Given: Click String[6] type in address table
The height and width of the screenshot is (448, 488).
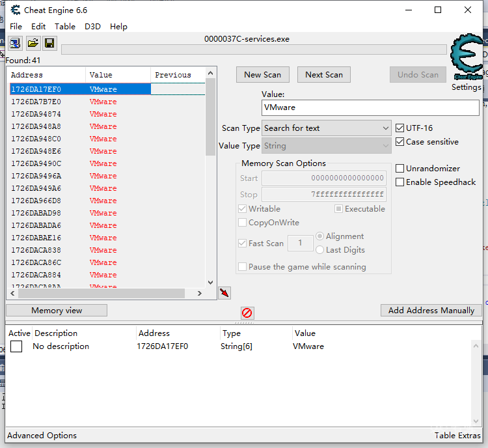Looking at the screenshot, I should [x=236, y=346].
